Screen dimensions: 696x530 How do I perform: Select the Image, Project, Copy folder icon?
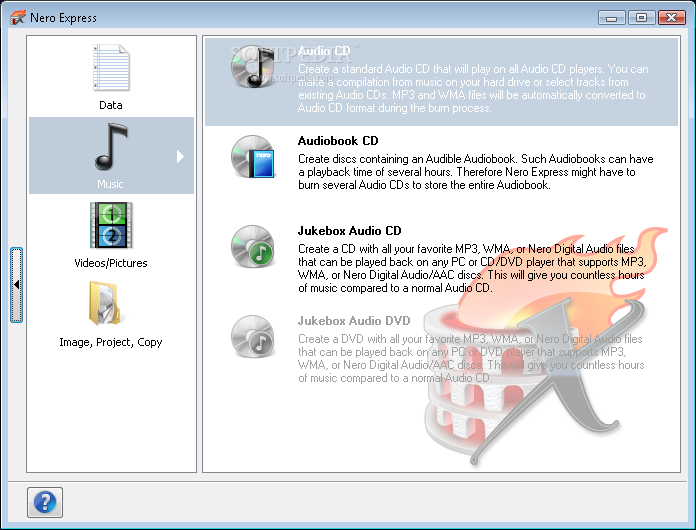click(x=110, y=304)
